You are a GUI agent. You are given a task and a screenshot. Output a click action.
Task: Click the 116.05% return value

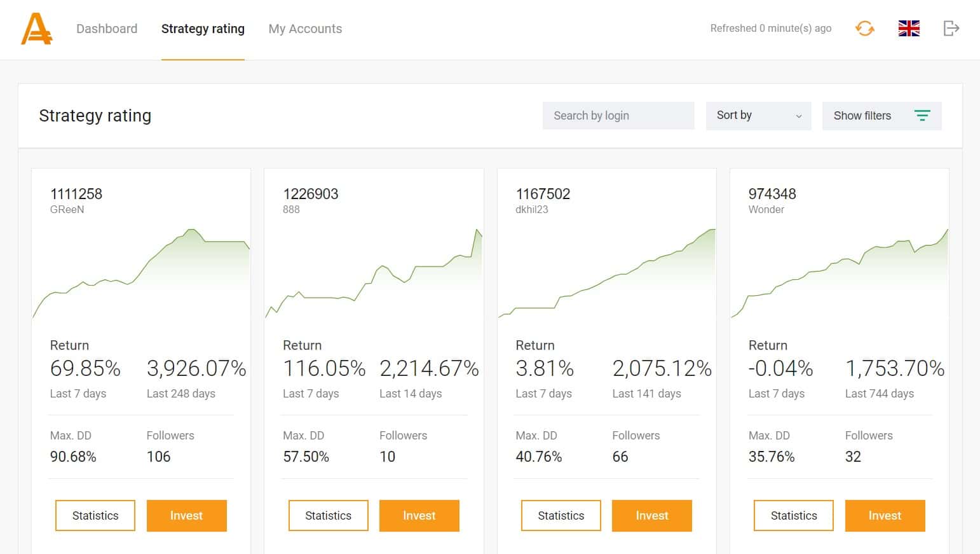(x=324, y=368)
